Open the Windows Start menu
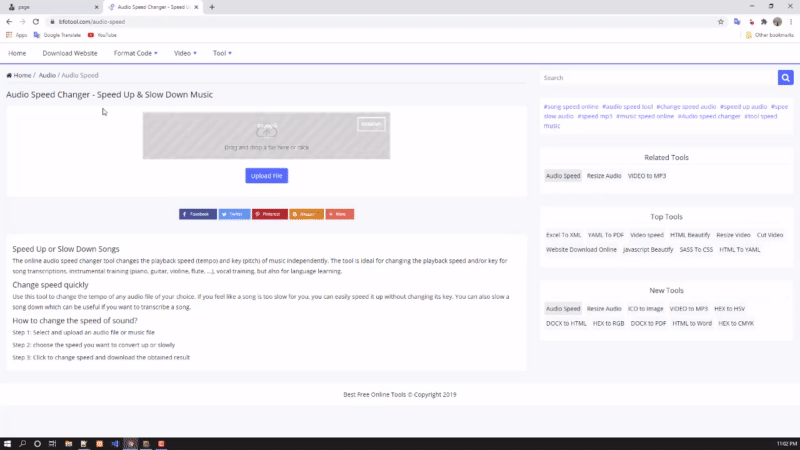The height and width of the screenshot is (450, 800). (x=8, y=443)
